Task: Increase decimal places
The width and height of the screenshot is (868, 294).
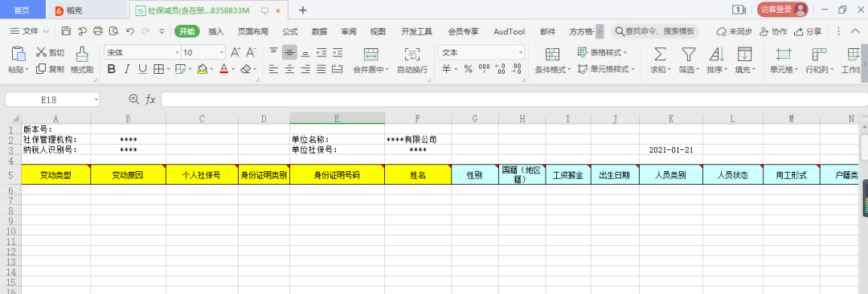Action: tap(501, 69)
